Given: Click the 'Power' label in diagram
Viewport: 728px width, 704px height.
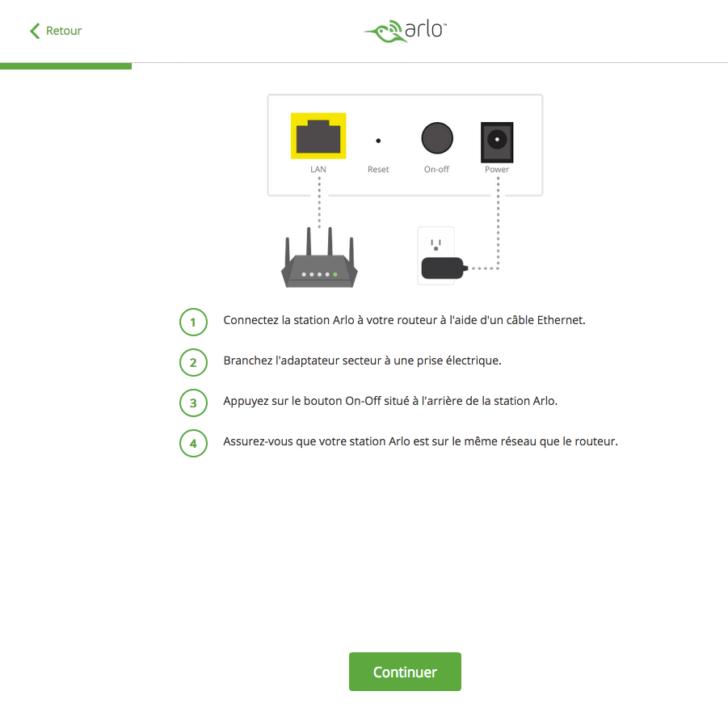Looking at the screenshot, I should pyautogui.click(x=497, y=170).
